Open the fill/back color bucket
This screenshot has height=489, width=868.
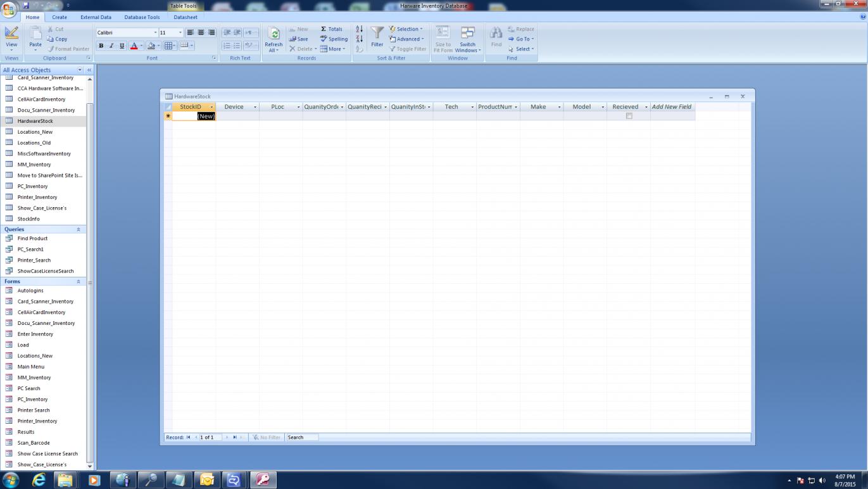click(153, 46)
